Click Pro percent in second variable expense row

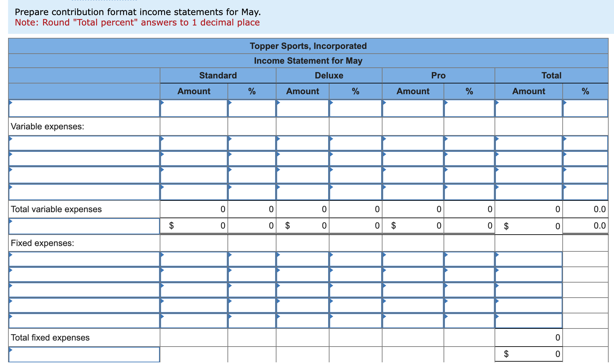(x=469, y=159)
